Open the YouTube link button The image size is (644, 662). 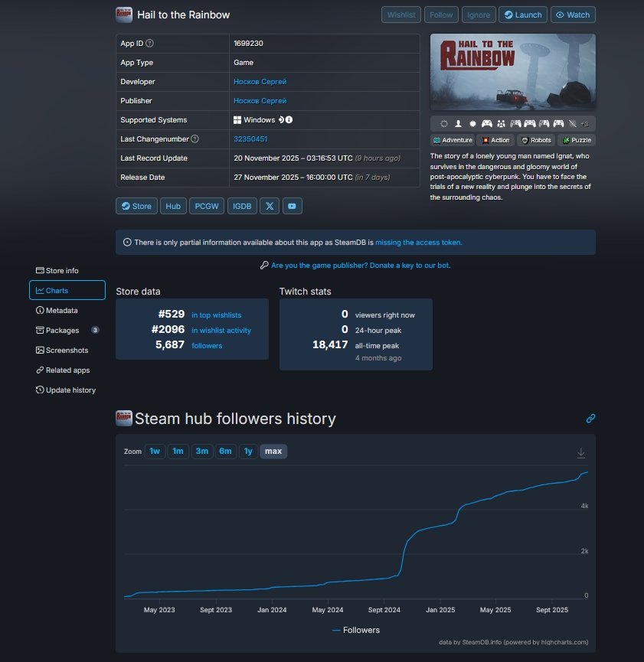pos(292,206)
